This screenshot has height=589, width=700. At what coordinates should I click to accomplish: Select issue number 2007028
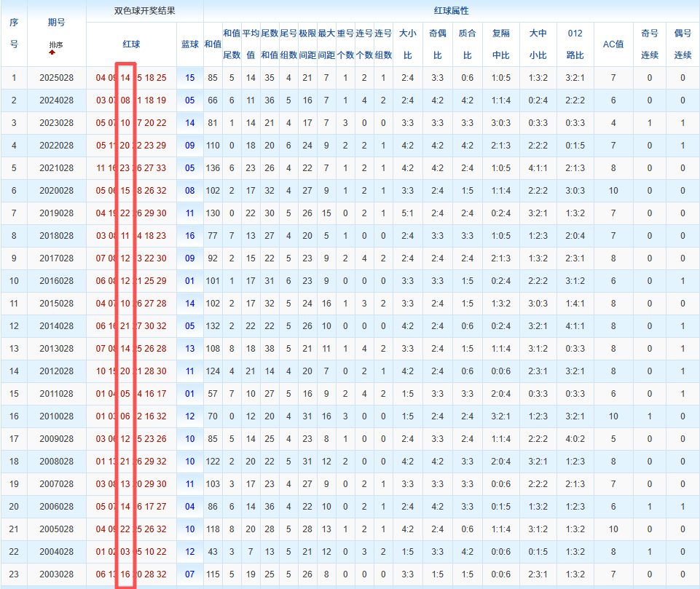[56, 484]
